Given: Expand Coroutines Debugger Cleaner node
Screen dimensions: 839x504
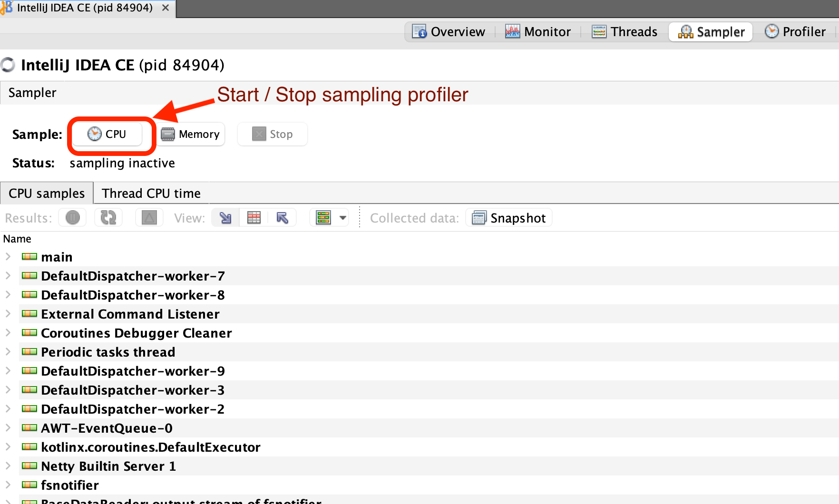Looking at the screenshot, I should click(8, 333).
